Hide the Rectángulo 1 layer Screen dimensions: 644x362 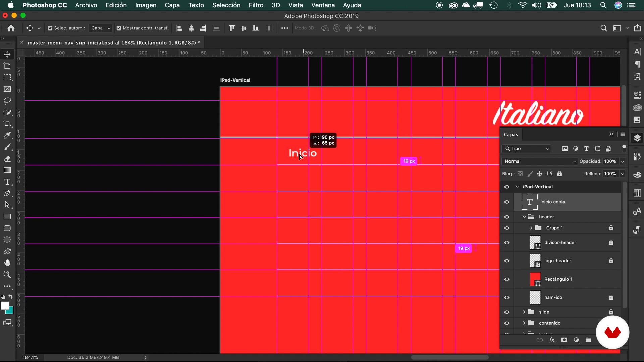[x=507, y=279]
